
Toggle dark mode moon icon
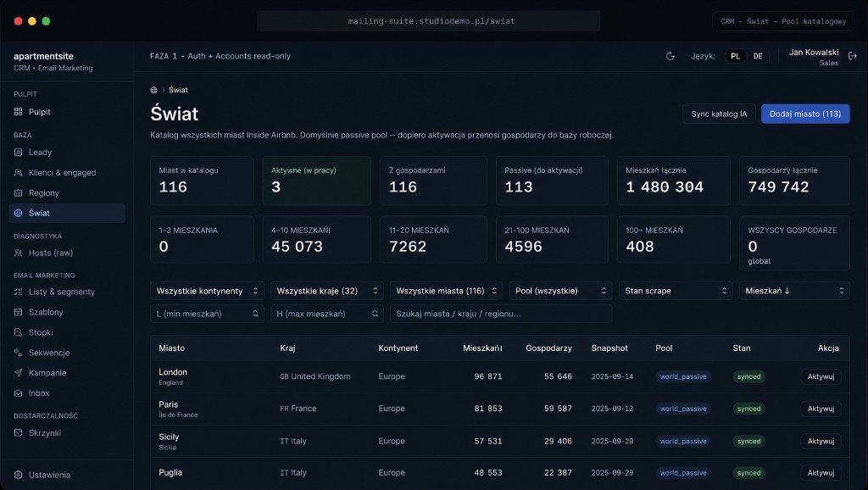click(x=670, y=56)
